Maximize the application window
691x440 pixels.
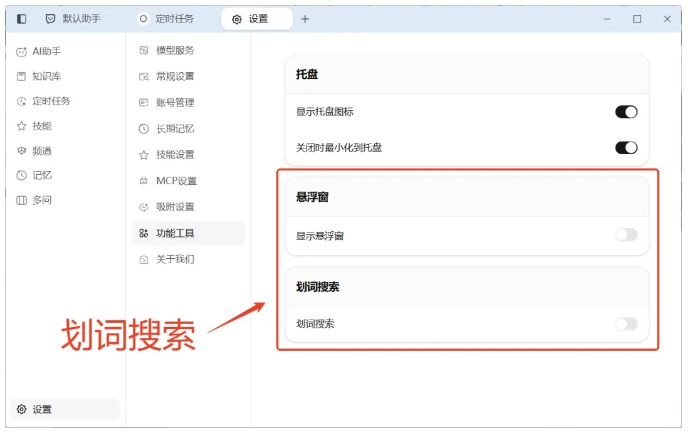637,19
